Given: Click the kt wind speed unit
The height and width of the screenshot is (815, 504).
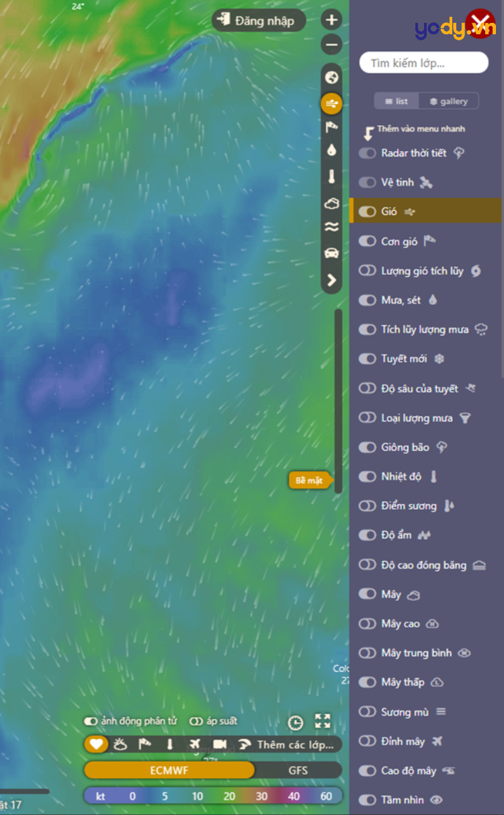Looking at the screenshot, I should (x=101, y=796).
